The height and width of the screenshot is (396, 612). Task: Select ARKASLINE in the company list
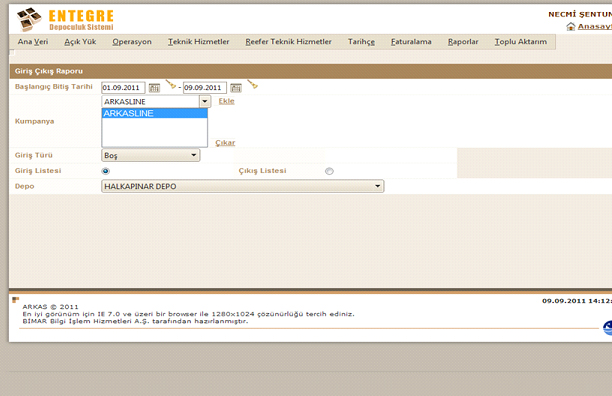click(155, 113)
